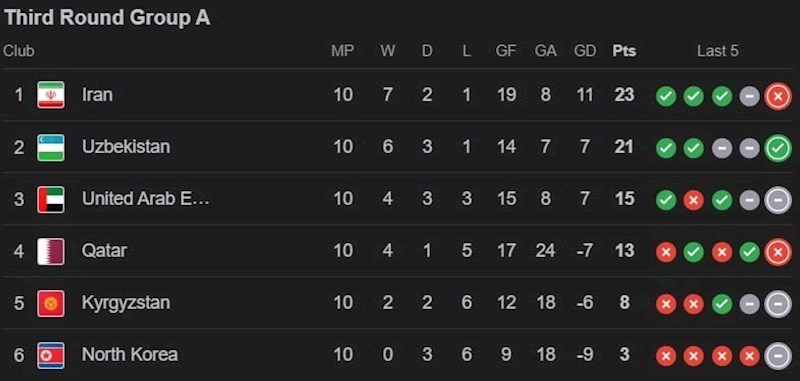Click the Pts column header
Screen dimensions: 800x381
coord(624,51)
